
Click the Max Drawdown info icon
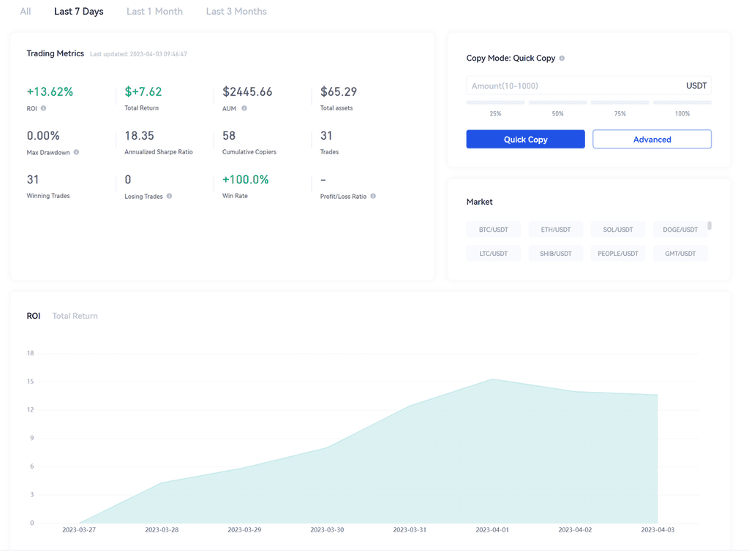point(76,152)
